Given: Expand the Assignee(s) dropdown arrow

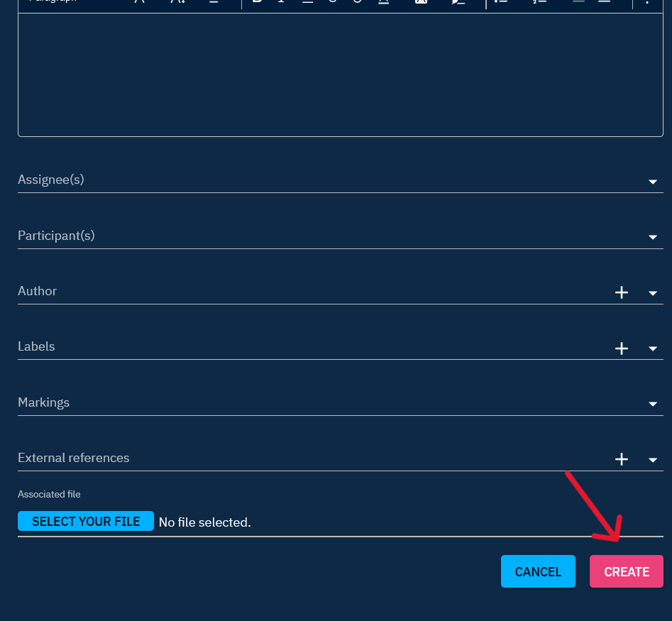Looking at the screenshot, I should click(653, 182).
